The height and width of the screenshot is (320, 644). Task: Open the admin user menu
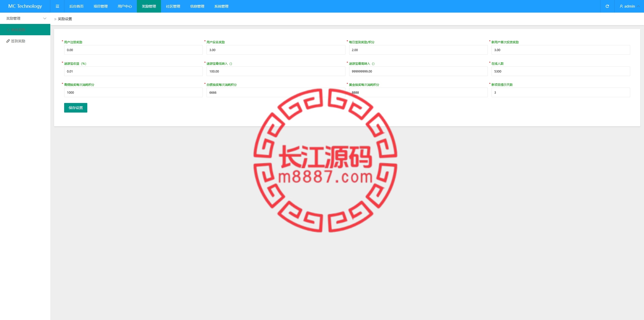tap(629, 6)
